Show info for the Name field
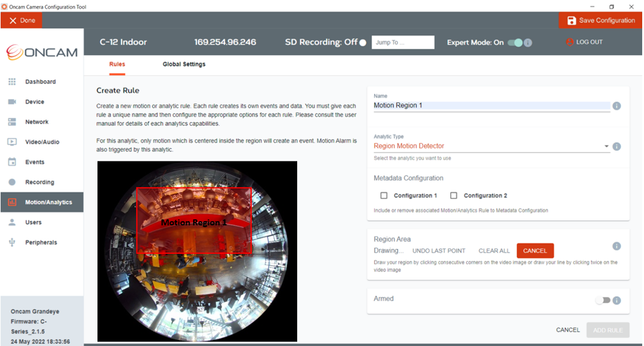 616,106
